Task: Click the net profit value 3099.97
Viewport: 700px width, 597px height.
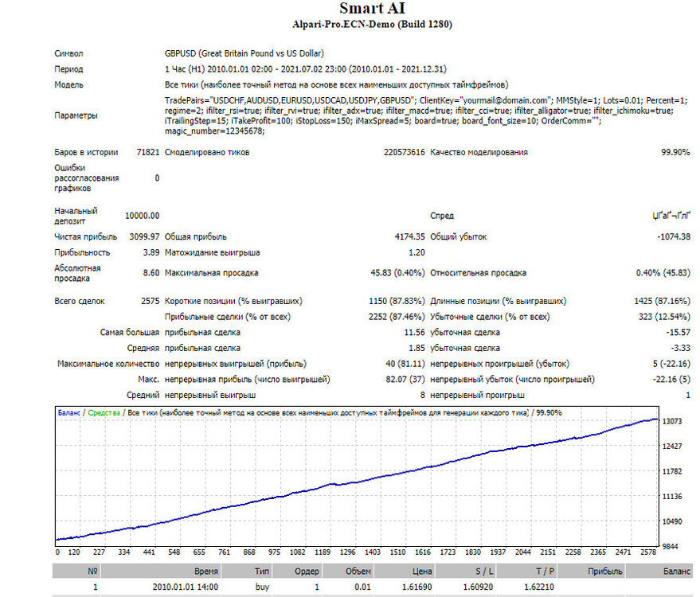Action: point(144,237)
